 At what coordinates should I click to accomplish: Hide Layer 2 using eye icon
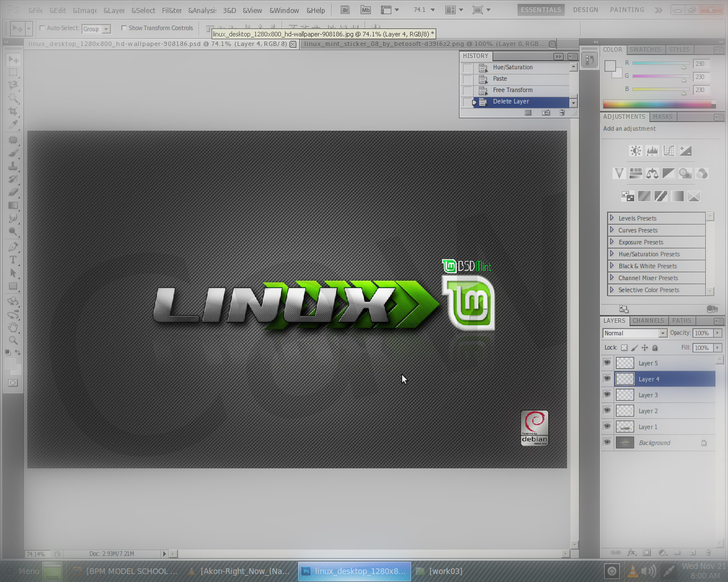pos(607,410)
